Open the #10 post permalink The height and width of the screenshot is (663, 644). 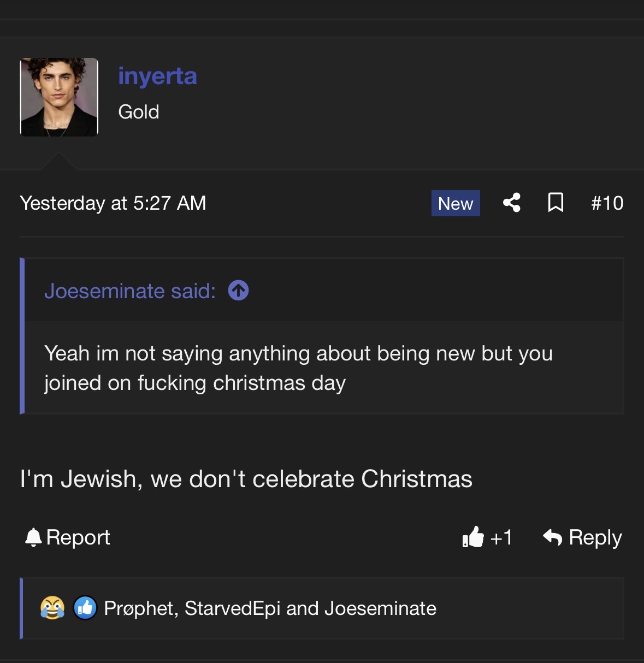pyautogui.click(x=607, y=203)
